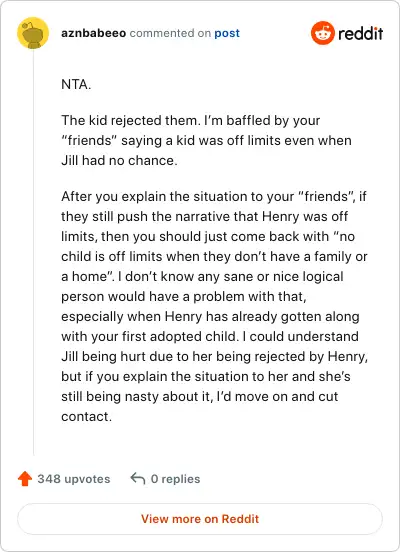Upvote with the orange arrow icon

25,479
